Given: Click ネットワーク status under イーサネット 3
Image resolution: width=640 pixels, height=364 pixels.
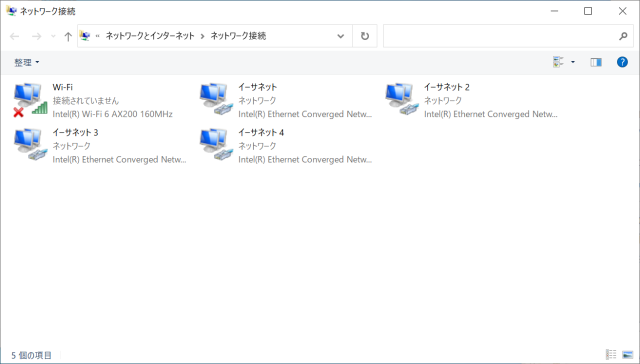Looking at the screenshot, I should pyautogui.click(x=71, y=146).
